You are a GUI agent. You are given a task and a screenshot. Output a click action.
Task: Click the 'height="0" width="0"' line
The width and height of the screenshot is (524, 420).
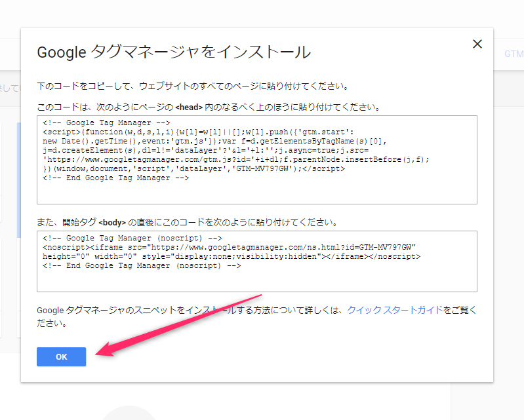(232, 256)
